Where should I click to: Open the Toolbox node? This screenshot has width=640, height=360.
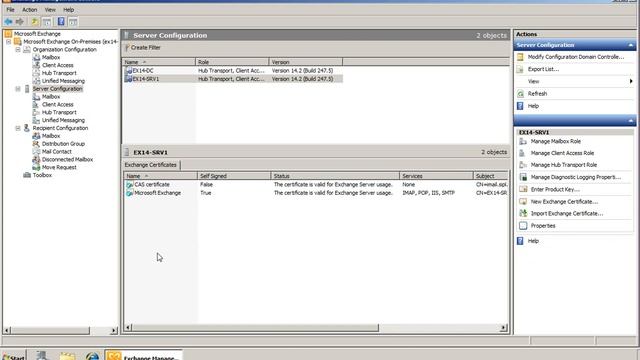pyautogui.click(x=42, y=175)
